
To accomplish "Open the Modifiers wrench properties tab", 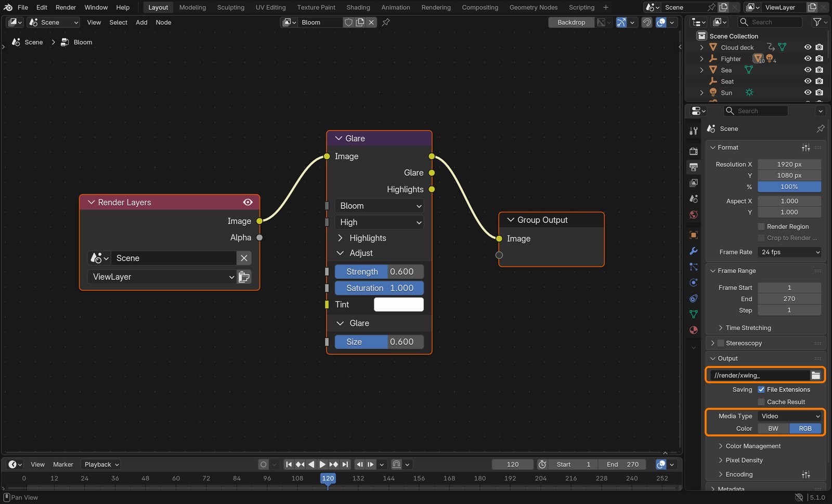I will [693, 251].
